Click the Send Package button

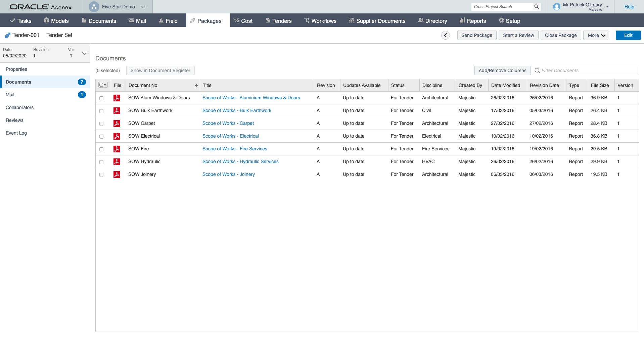click(x=476, y=35)
